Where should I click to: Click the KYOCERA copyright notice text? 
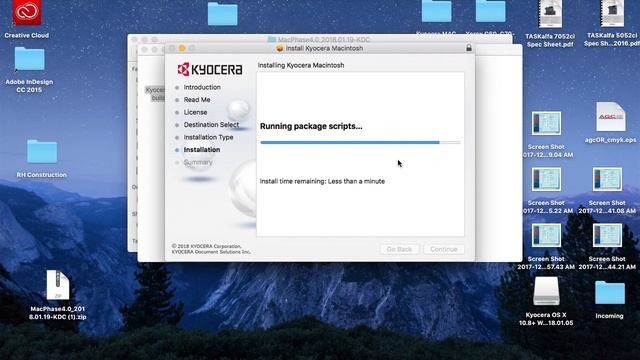point(211,249)
